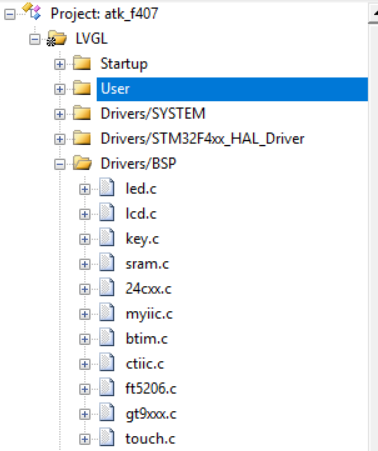This screenshot has height=451, width=378.
Task: Expand the Drivers/STM32F4xx_HAL_Driver group
Action: 60,139
